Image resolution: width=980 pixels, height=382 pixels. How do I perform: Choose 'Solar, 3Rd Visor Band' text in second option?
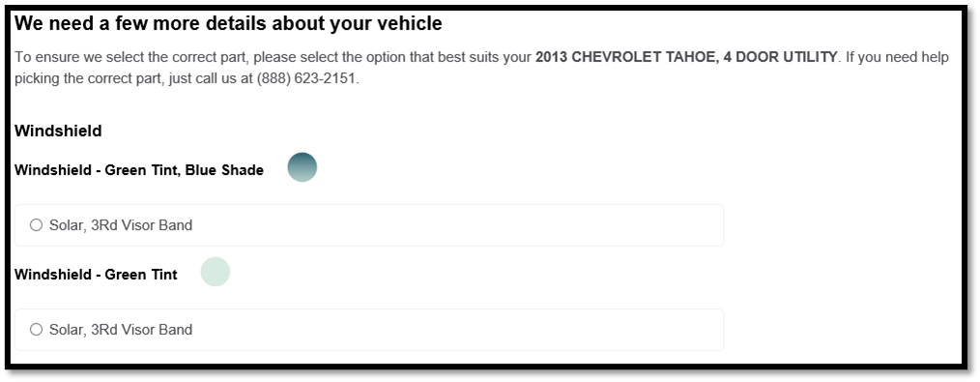point(121,330)
